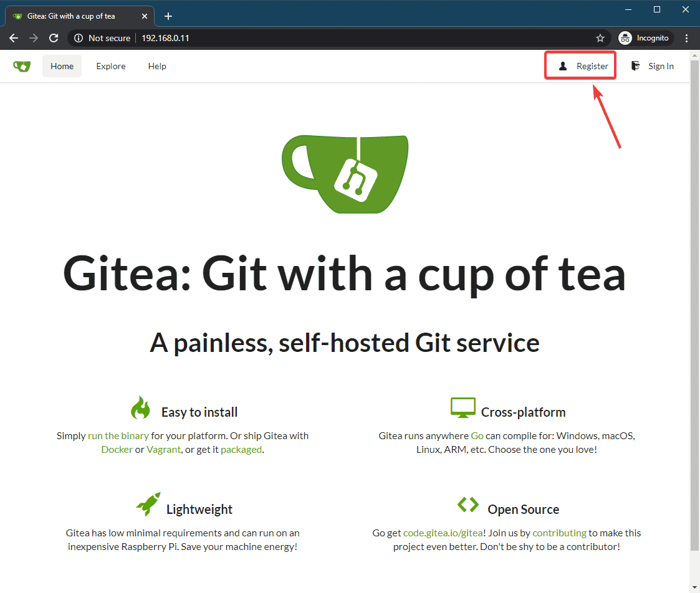Click the flame icon by Easy to install

tap(141, 408)
